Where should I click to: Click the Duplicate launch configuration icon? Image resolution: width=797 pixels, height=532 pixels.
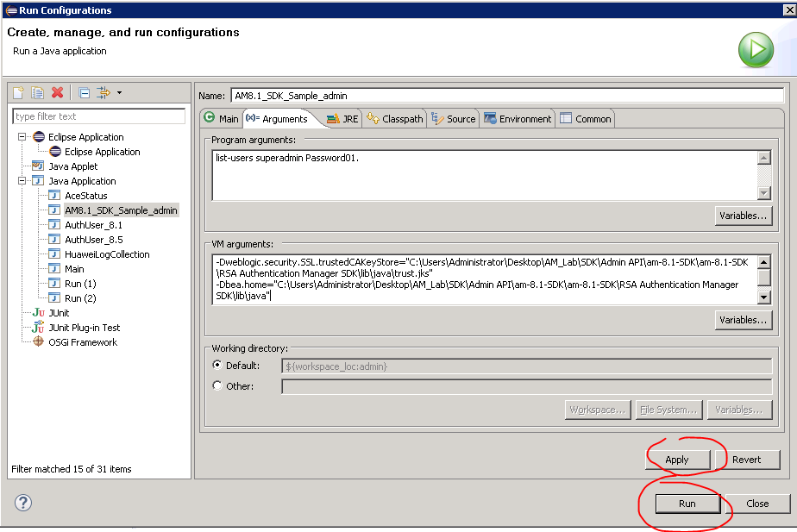38,92
